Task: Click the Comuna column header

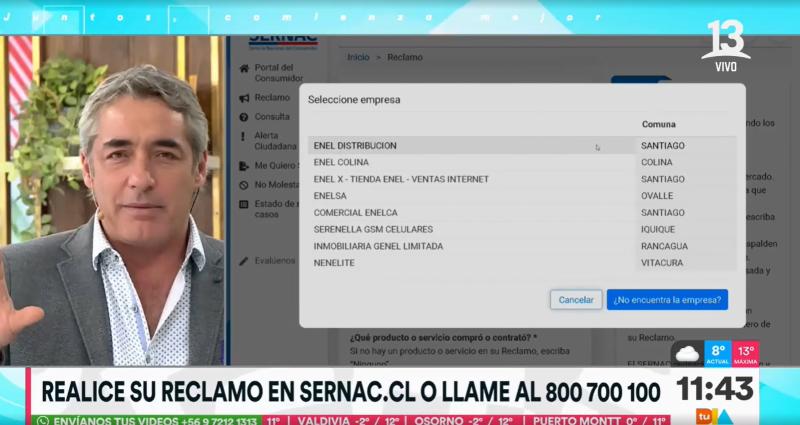Action: click(659, 124)
